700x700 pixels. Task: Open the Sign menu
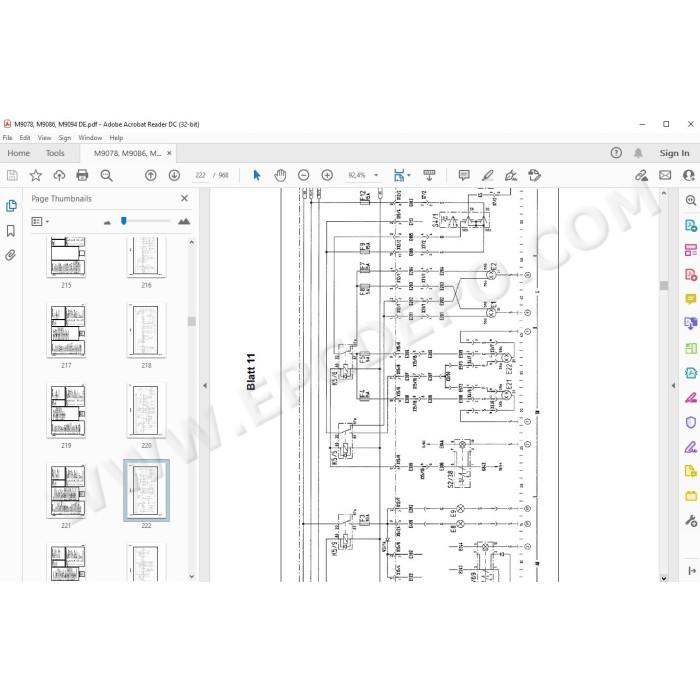pos(65,138)
